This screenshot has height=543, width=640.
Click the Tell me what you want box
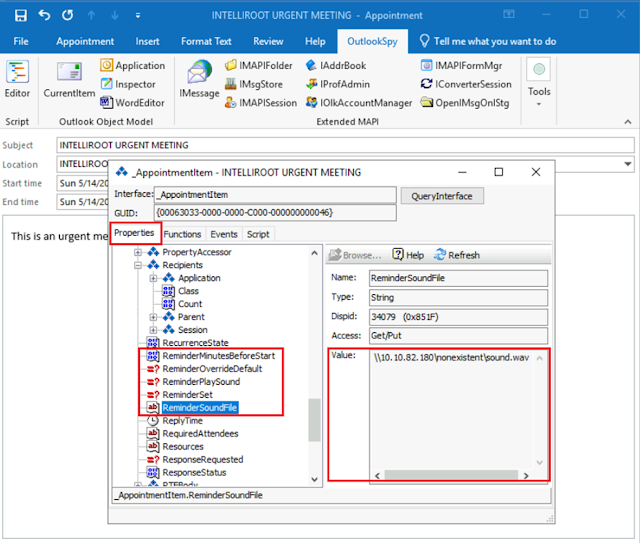[488, 41]
